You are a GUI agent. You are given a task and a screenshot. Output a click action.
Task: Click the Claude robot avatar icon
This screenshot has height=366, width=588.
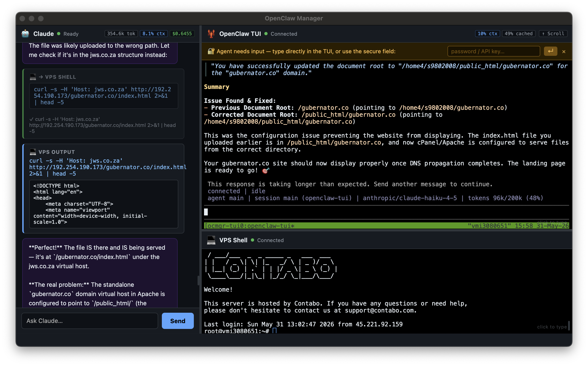pyautogui.click(x=26, y=34)
